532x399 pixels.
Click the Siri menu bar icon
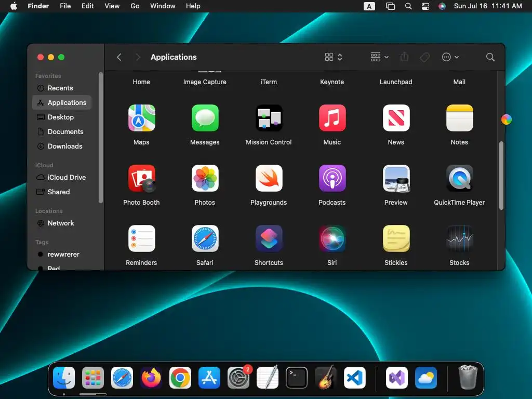tap(442, 6)
